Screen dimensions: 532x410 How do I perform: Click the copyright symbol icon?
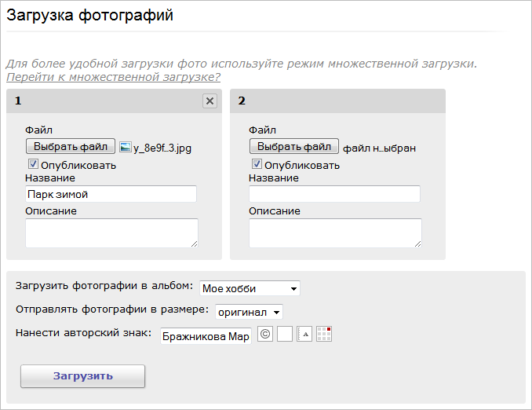[265, 335]
